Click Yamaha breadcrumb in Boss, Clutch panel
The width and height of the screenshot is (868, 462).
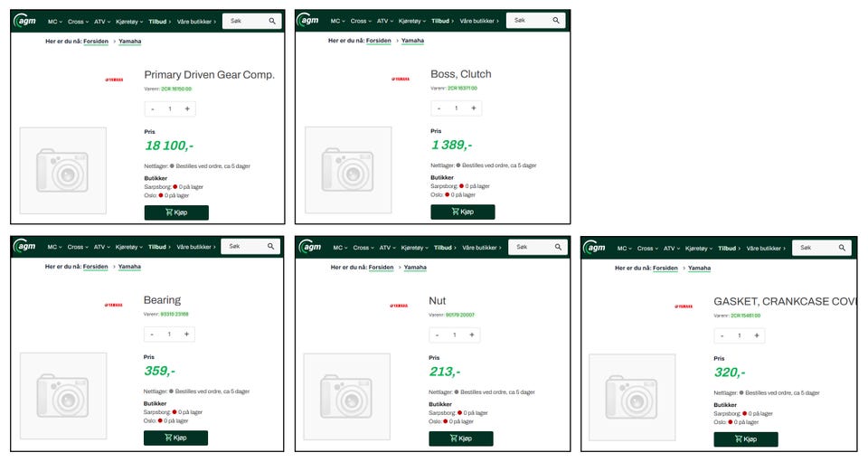(412, 41)
